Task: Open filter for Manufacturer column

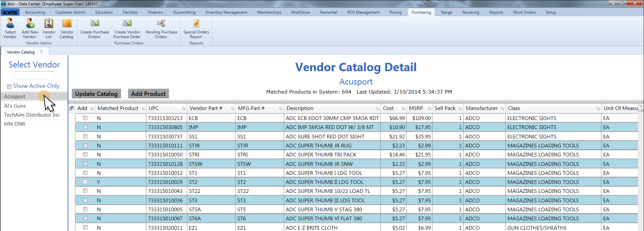Action: [x=502, y=109]
